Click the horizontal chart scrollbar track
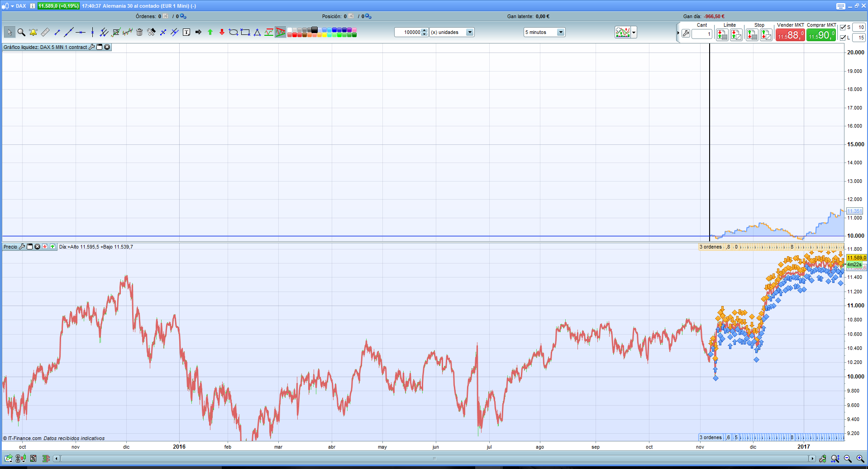The width and height of the screenshot is (868, 469). pyautogui.click(x=434, y=459)
